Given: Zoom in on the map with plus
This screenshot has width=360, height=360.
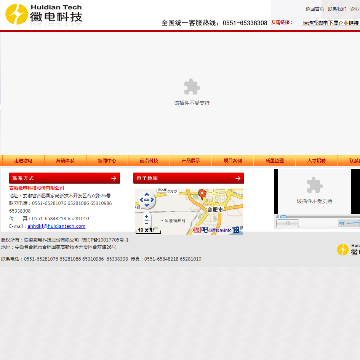Looking at the screenshot, I should [x=147, y=217].
